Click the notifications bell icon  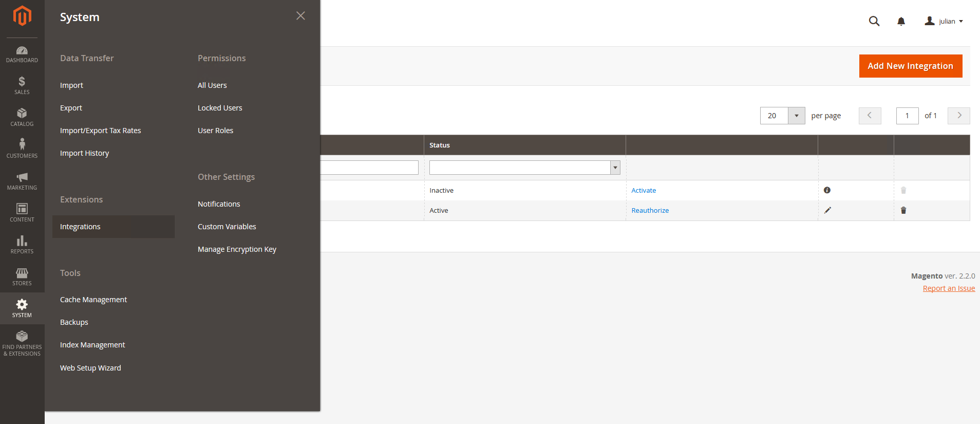(901, 21)
